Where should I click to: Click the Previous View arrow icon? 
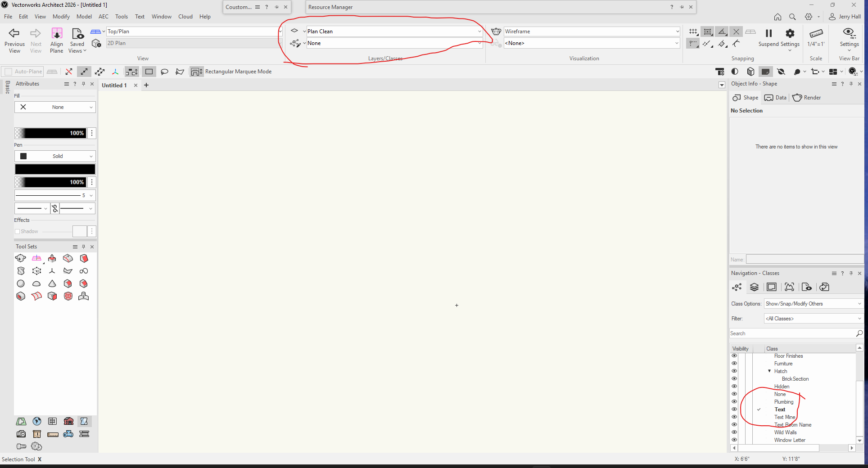(14, 33)
